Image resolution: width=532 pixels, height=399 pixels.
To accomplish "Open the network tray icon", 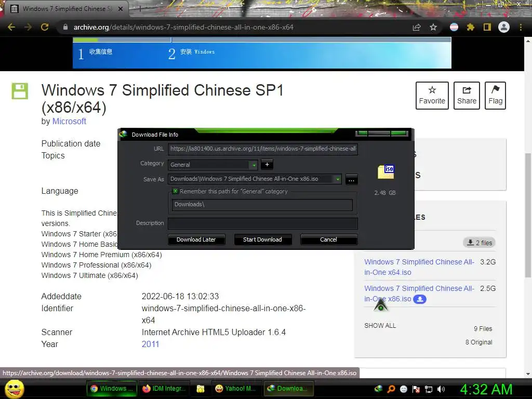I will coord(429,389).
